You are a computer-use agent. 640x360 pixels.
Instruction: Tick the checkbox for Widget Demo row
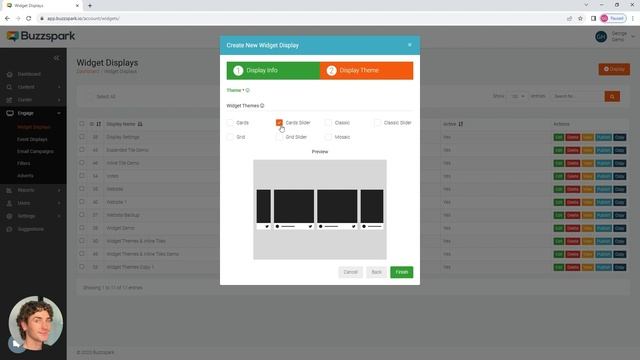[82, 228]
